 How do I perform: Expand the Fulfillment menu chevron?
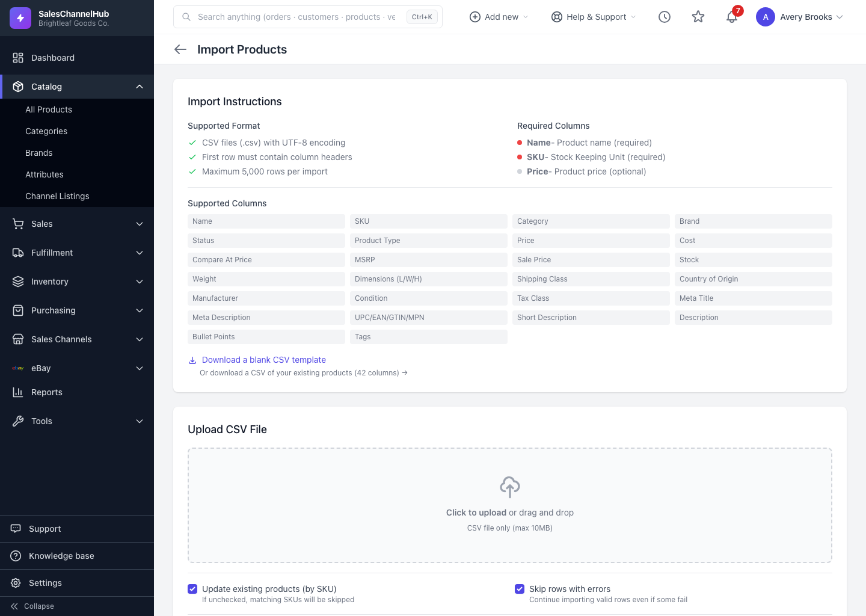pos(140,253)
